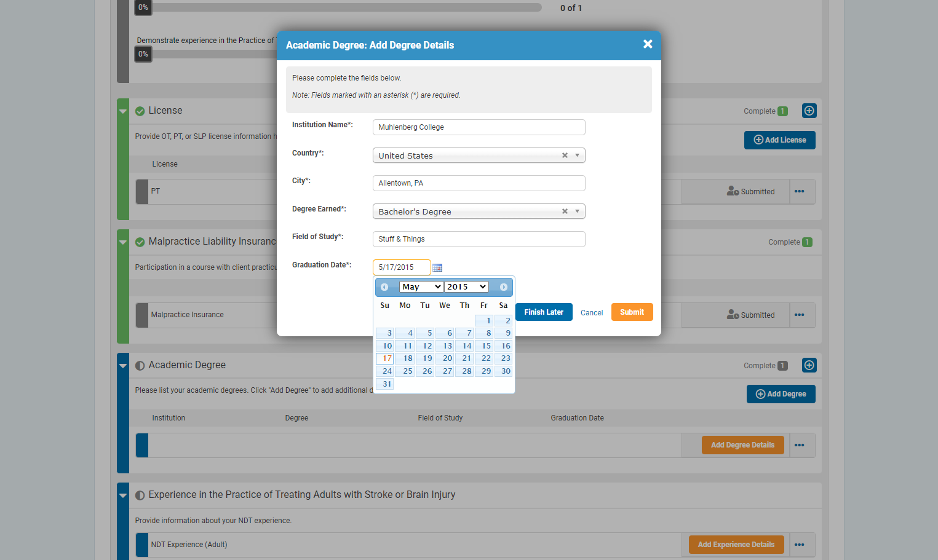This screenshot has width=938, height=560.
Task: Open more options for NDT Experience row
Action: coord(799,545)
